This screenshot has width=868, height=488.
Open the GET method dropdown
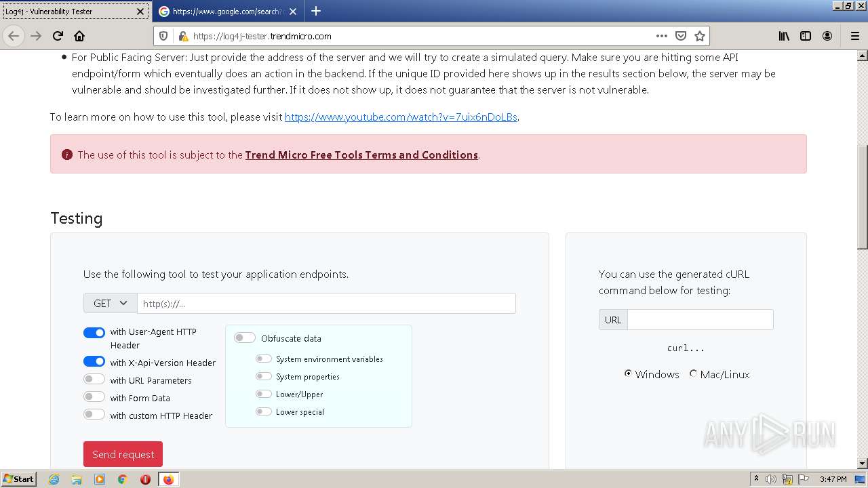[x=111, y=303]
